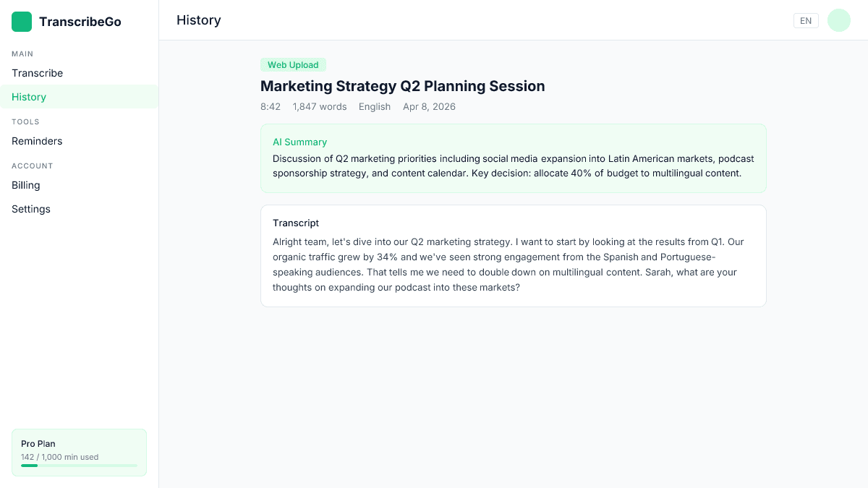Viewport: 868px width, 488px height.
Task: Click the Apr 8, 2026 date
Action: (x=429, y=107)
